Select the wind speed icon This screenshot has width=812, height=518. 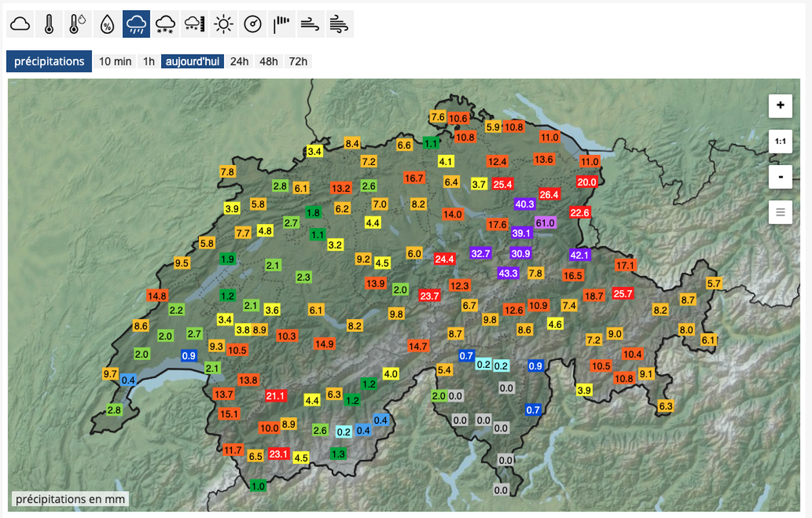(x=310, y=24)
